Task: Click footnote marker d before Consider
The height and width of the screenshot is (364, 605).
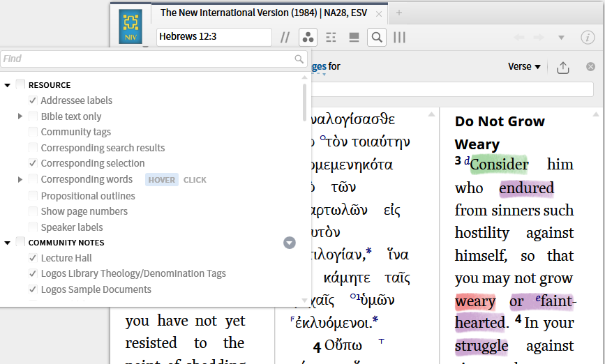Action: click(467, 160)
